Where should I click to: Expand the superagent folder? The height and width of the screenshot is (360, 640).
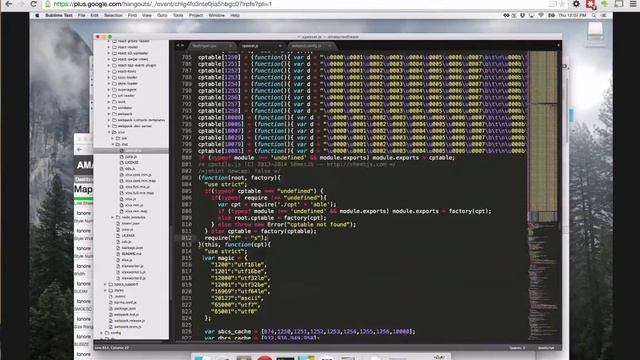(x=109, y=90)
